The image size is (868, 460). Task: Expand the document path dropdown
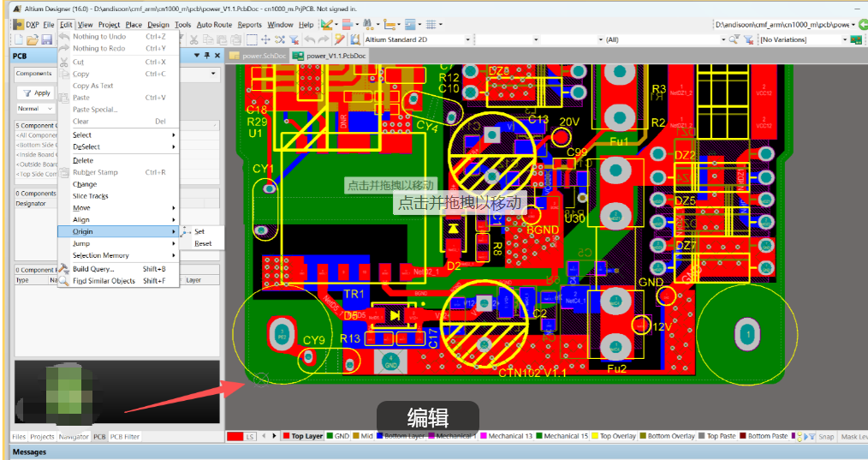[853, 24]
